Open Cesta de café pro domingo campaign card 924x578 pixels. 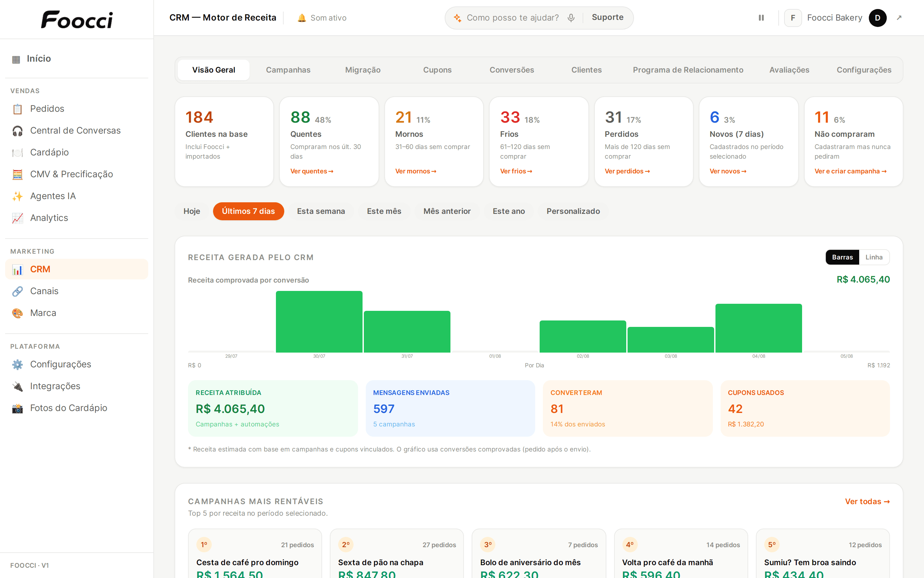pos(255,554)
